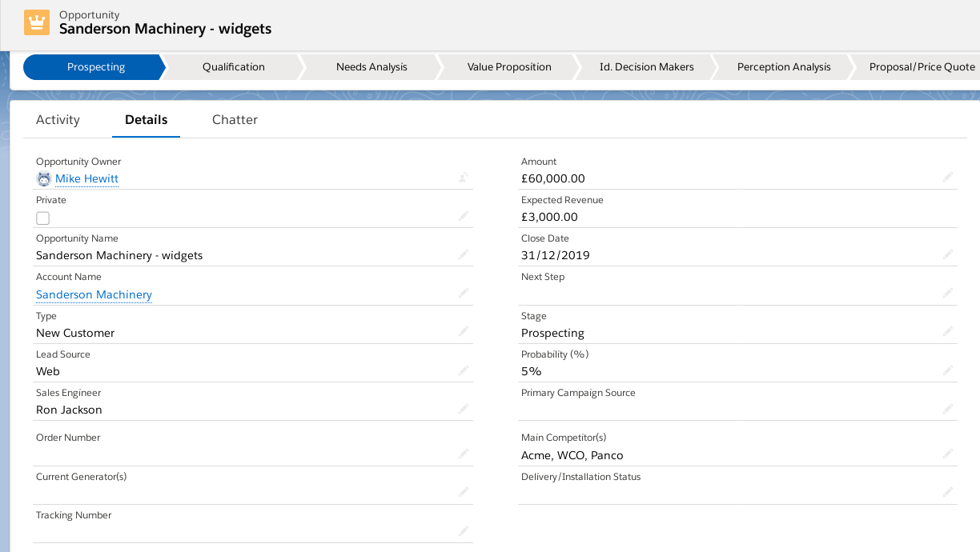Select the Needs Analysis stage
This screenshot has height=552, width=980.
(372, 67)
